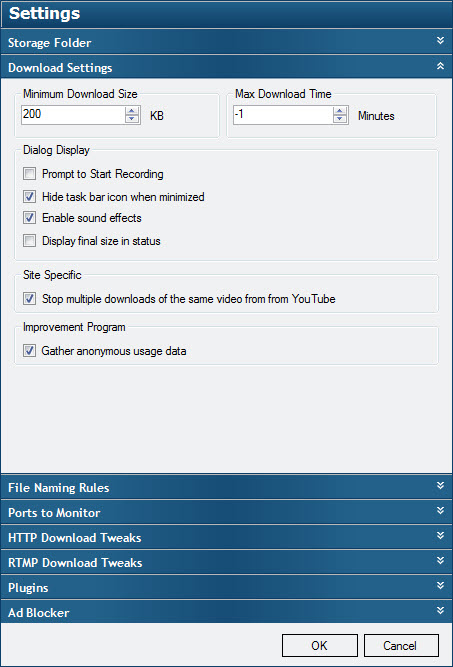Open the File Naming Rules header
Image resolution: width=453 pixels, height=667 pixels.
(x=226, y=487)
